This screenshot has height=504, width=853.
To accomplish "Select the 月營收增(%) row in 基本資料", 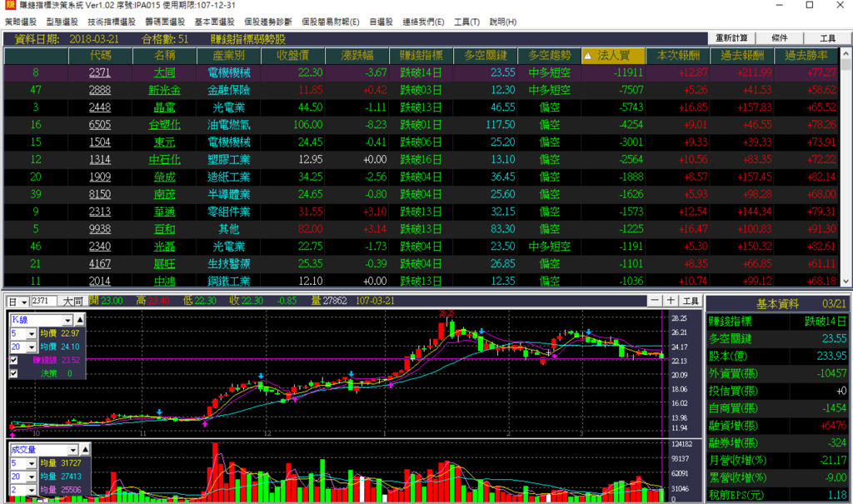I will tap(777, 461).
